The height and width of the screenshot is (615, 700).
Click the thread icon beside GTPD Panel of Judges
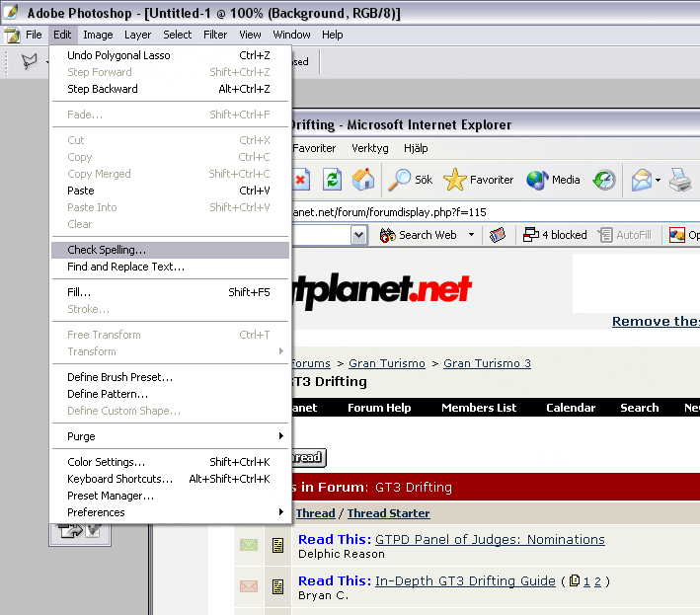[x=277, y=545]
